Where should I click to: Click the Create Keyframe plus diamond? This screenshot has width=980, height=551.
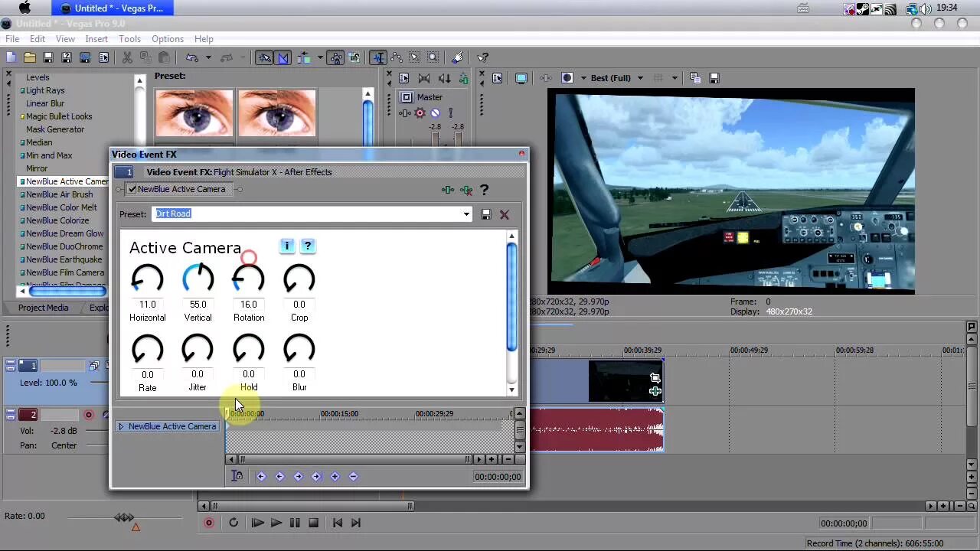(x=335, y=476)
